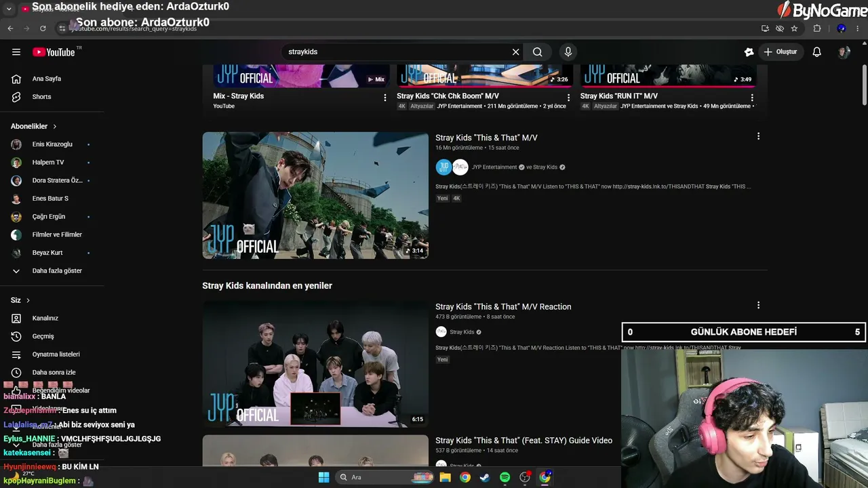Open Stray Kids channel under Reaction video
This screenshot has height=488, width=868.
(x=462, y=332)
